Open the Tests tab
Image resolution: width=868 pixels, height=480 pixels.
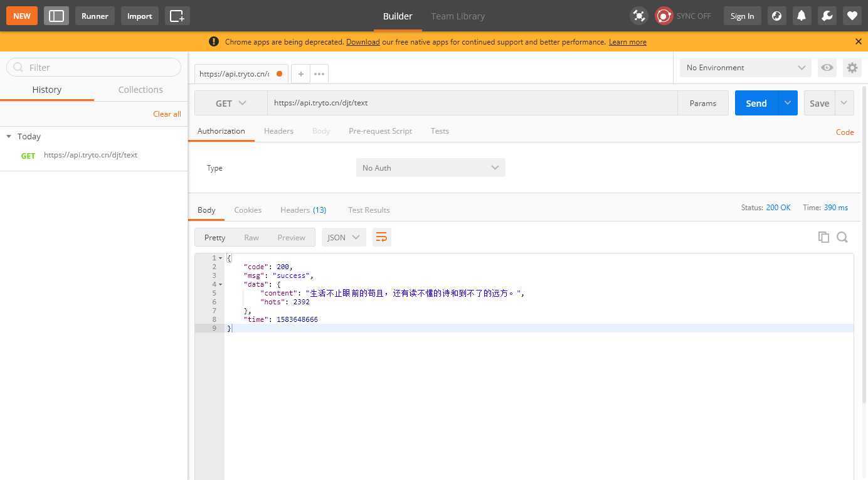pos(440,131)
